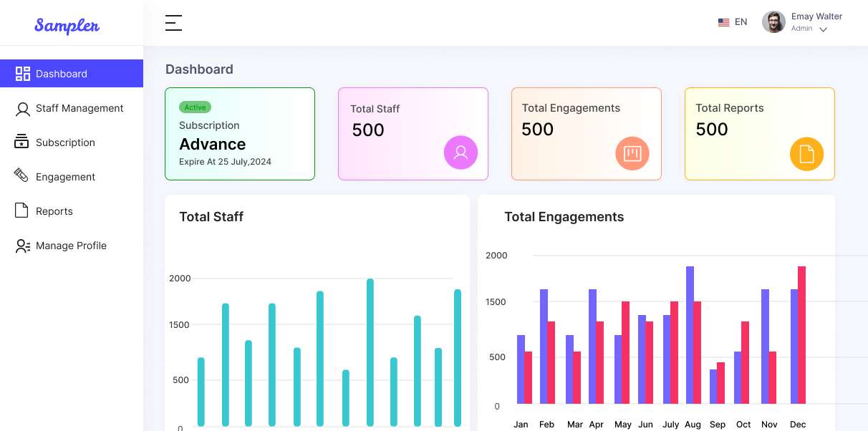Click the green Active status badge
The height and width of the screenshot is (431, 868).
[x=195, y=107]
